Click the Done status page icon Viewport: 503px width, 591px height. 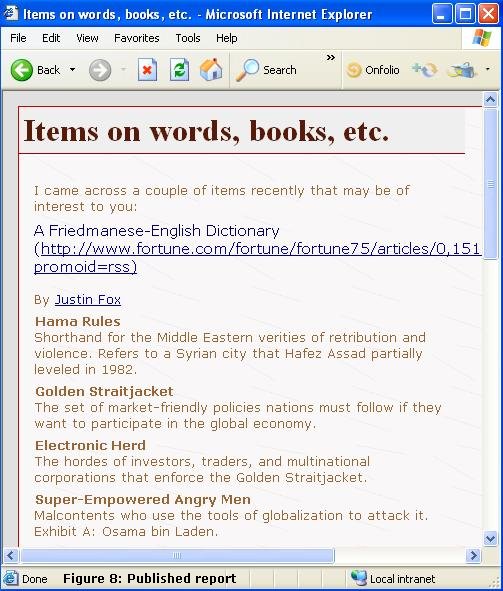pos(11,578)
